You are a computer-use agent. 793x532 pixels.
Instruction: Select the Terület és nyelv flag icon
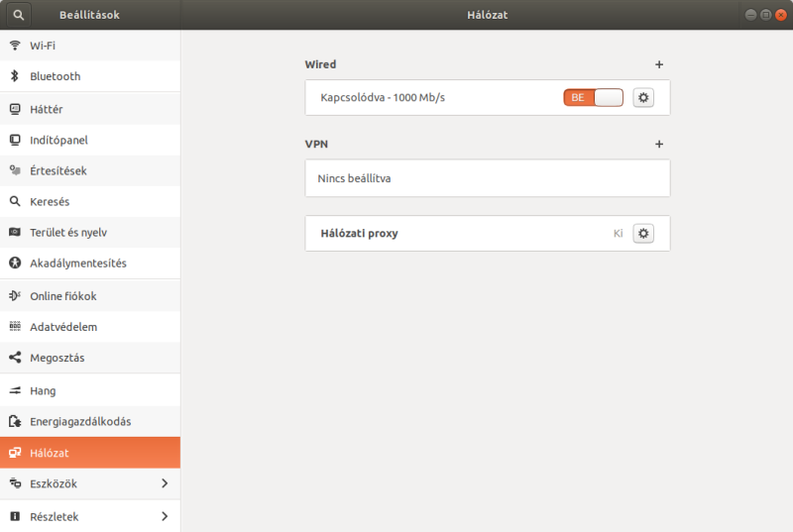point(15,233)
